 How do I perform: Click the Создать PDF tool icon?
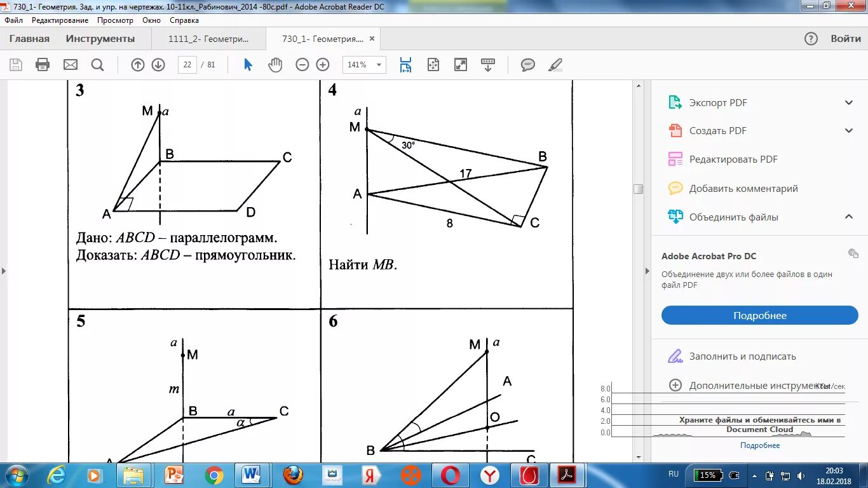(675, 131)
